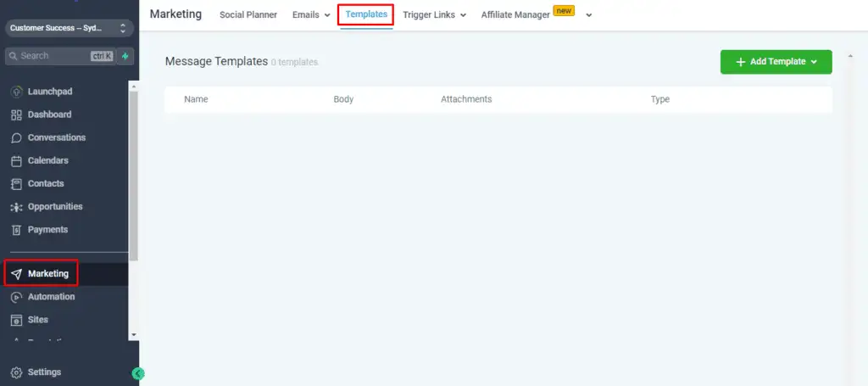This screenshot has height=386, width=868.
Task: Expand the chevron after Affiliate Manager
Action: pos(588,15)
